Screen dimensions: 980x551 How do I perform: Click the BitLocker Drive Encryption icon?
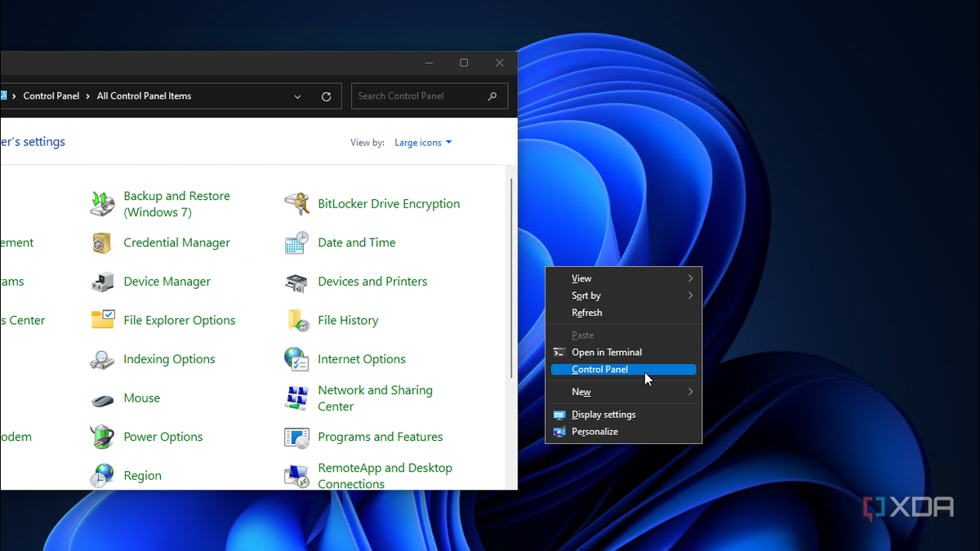[x=296, y=204]
